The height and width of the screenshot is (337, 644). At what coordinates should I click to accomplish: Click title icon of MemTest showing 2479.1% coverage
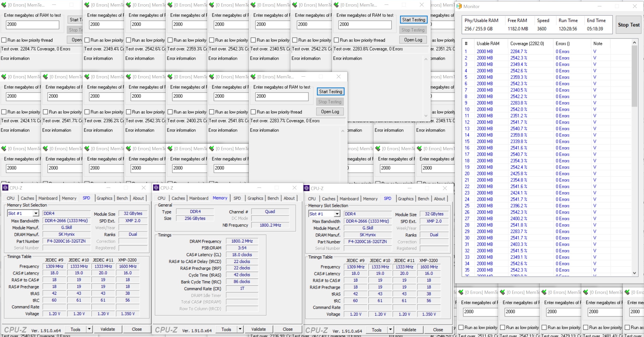tap(544, 292)
